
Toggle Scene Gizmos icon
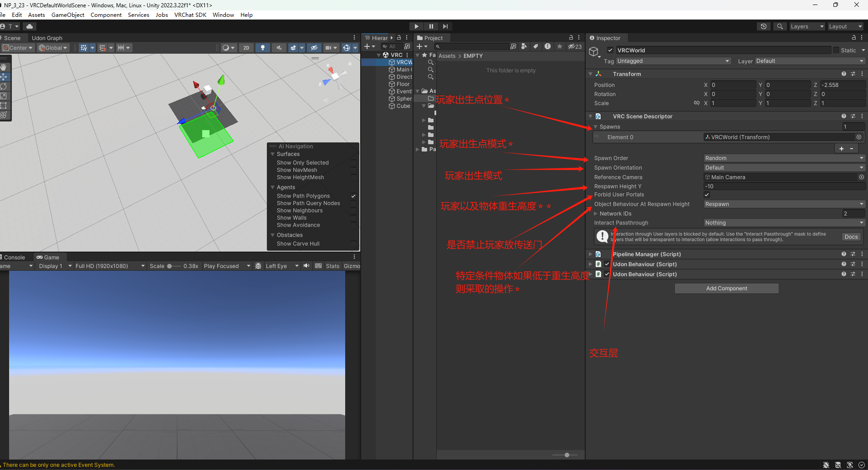[x=347, y=48]
